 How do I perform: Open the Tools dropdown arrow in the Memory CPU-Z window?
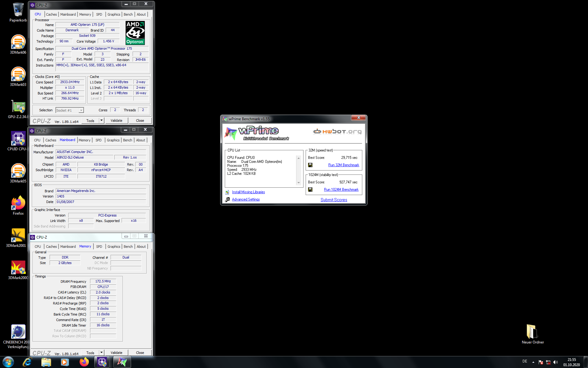click(x=102, y=353)
